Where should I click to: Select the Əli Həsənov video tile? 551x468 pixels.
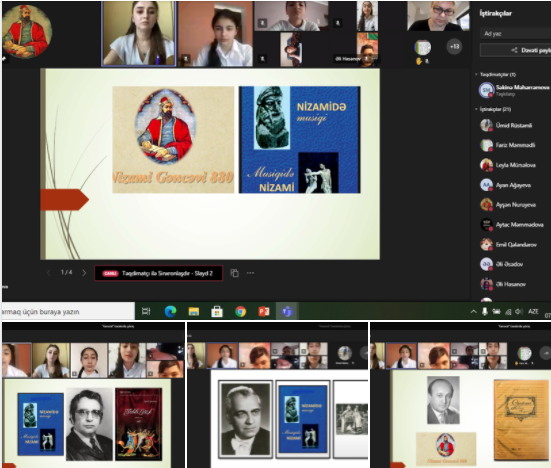coord(368,48)
